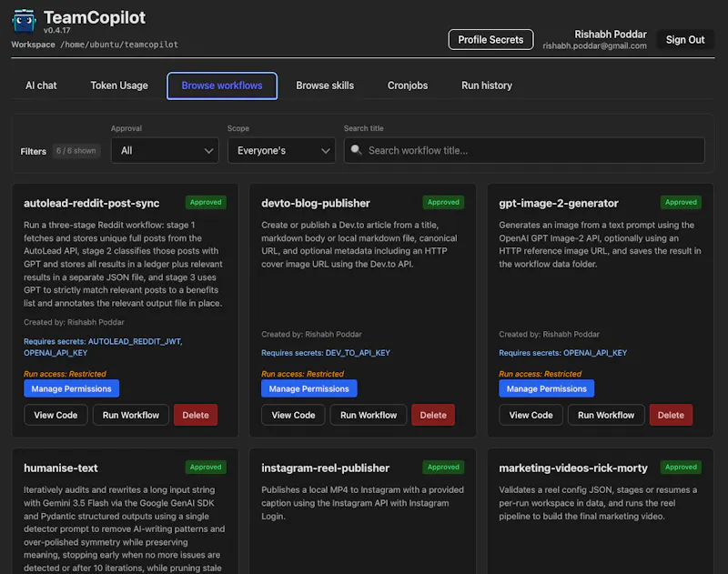Open the Token Usage tab
This screenshot has height=574, width=728.
point(119,86)
